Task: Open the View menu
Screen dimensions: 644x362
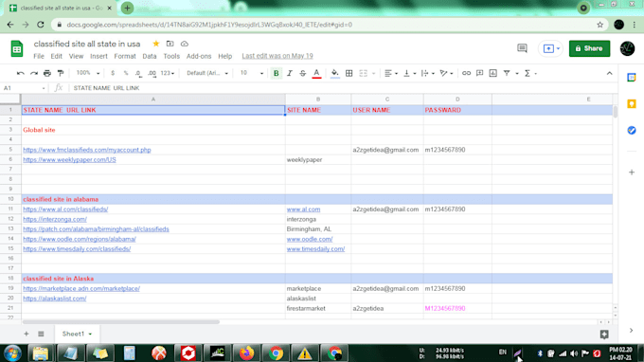Action: click(76, 56)
